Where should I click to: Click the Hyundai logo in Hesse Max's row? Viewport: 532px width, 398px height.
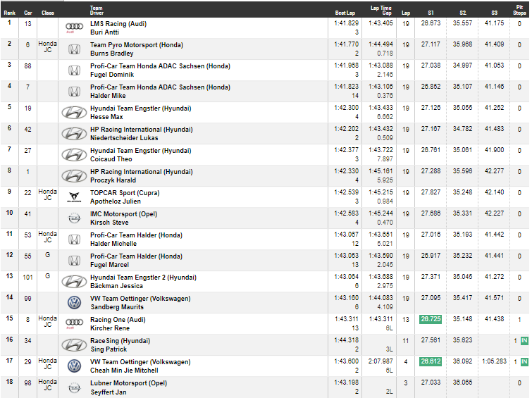click(x=74, y=113)
